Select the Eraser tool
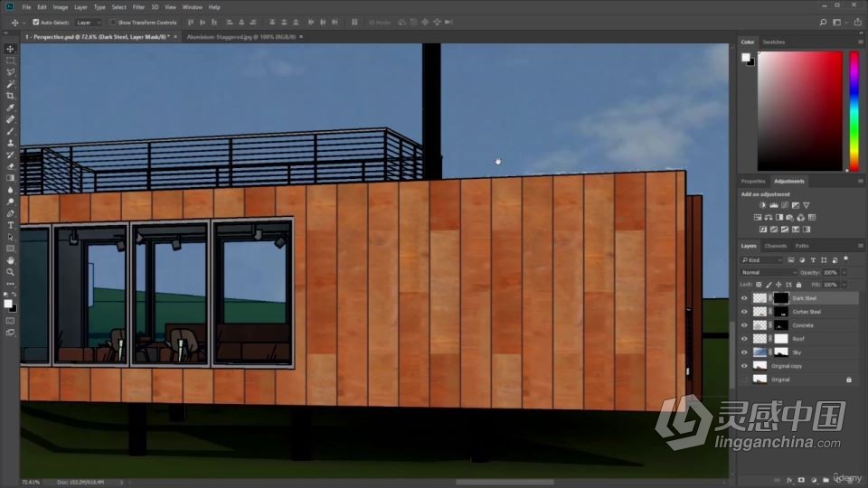 [x=10, y=166]
